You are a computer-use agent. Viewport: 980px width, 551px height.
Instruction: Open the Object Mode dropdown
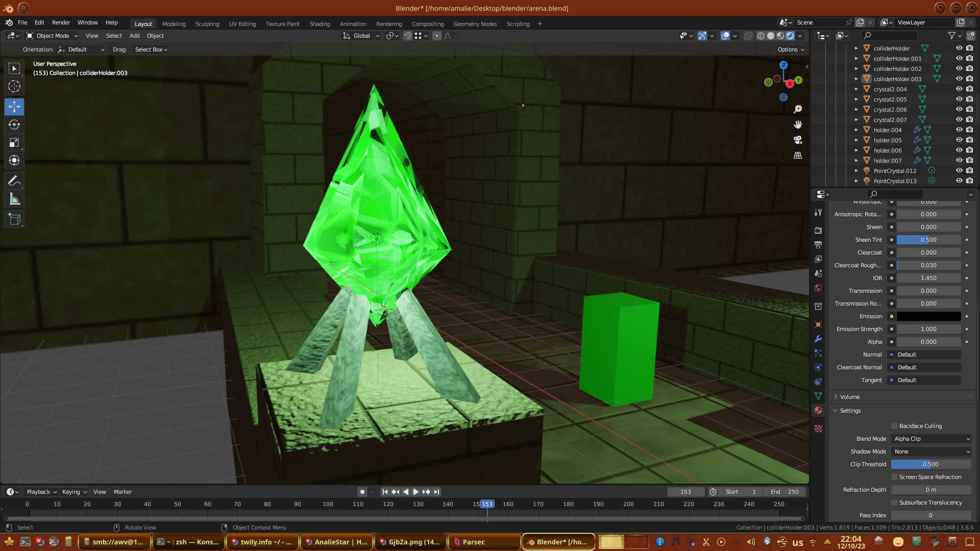[52, 36]
